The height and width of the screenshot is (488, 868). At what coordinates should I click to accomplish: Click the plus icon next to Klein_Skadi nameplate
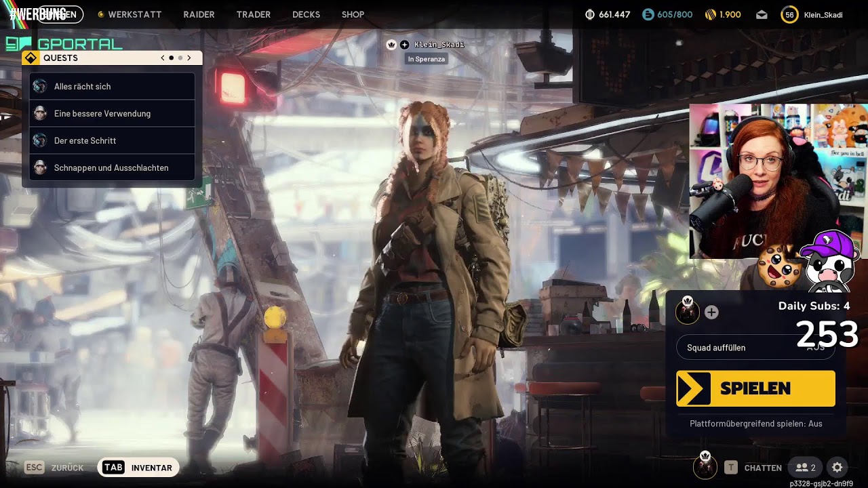[405, 45]
